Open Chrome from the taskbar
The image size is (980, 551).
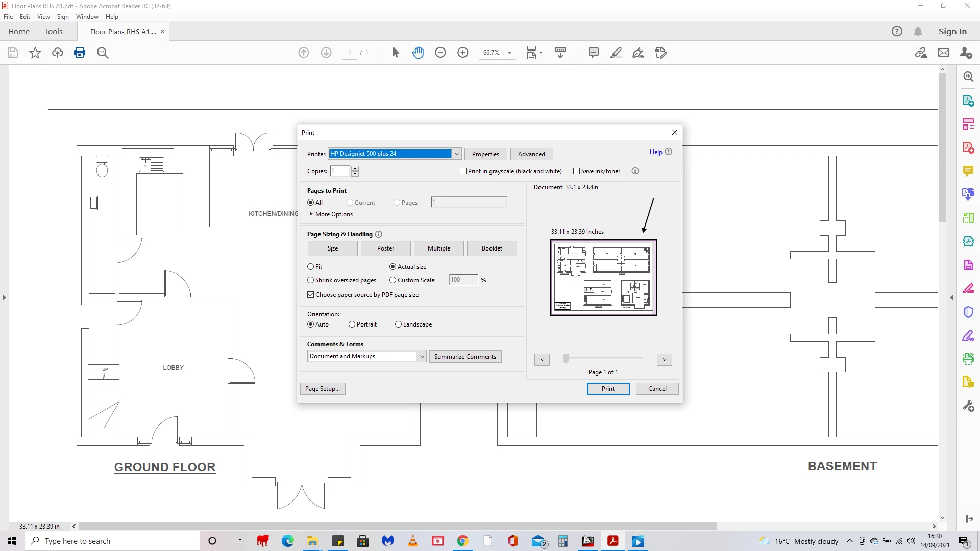[x=462, y=541]
